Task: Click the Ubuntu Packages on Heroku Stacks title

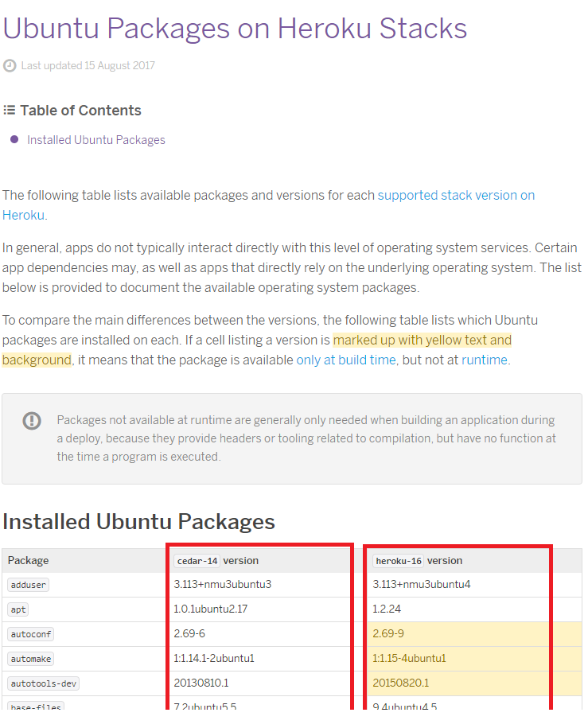Action: click(x=235, y=29)
